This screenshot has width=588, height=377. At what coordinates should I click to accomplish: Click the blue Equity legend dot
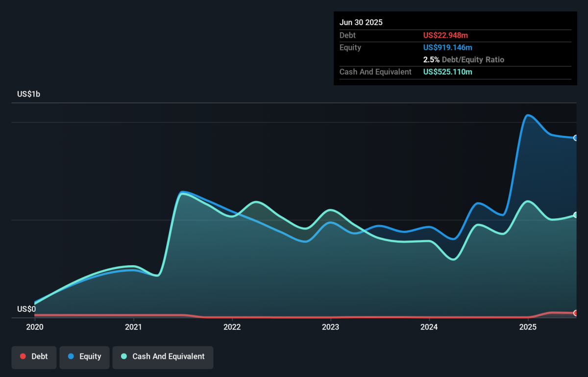[x=71, y=357]
